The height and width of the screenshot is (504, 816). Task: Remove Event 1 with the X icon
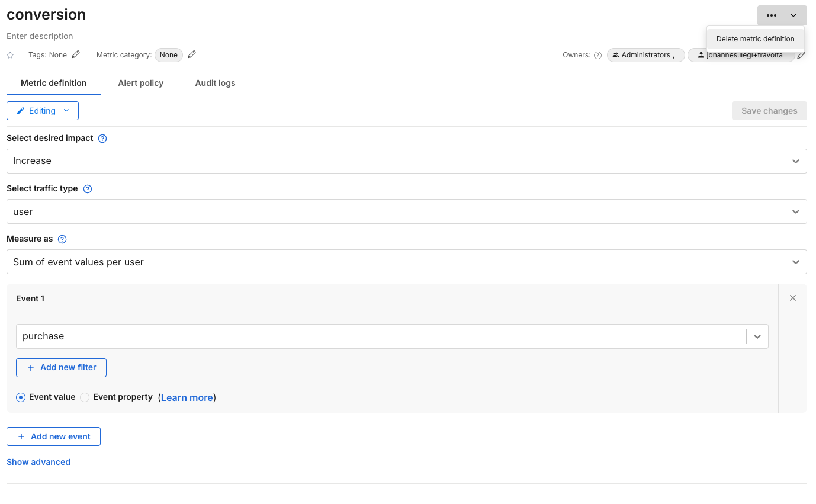point(793,298)
